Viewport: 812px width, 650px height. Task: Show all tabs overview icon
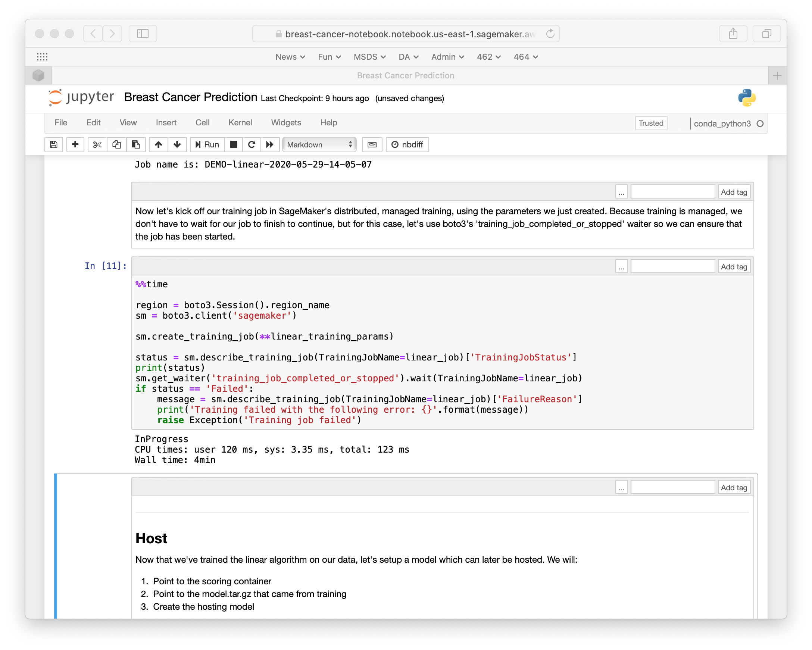(766, 34)
